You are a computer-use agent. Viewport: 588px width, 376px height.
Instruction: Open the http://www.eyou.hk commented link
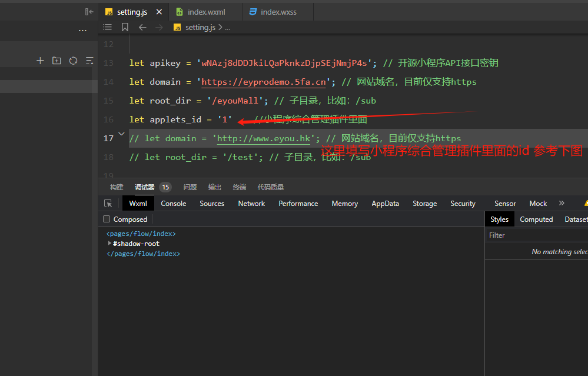(264, 138)
